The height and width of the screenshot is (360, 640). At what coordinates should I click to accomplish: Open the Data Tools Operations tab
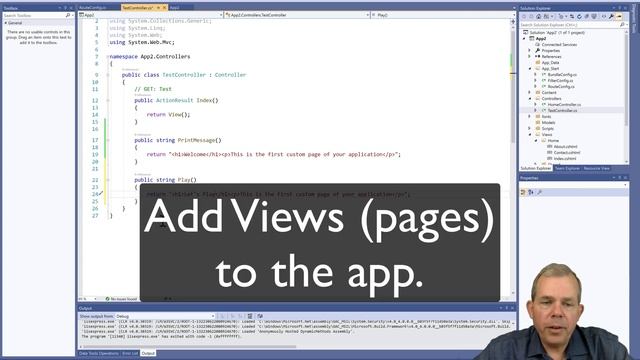[x=99, y=353]
